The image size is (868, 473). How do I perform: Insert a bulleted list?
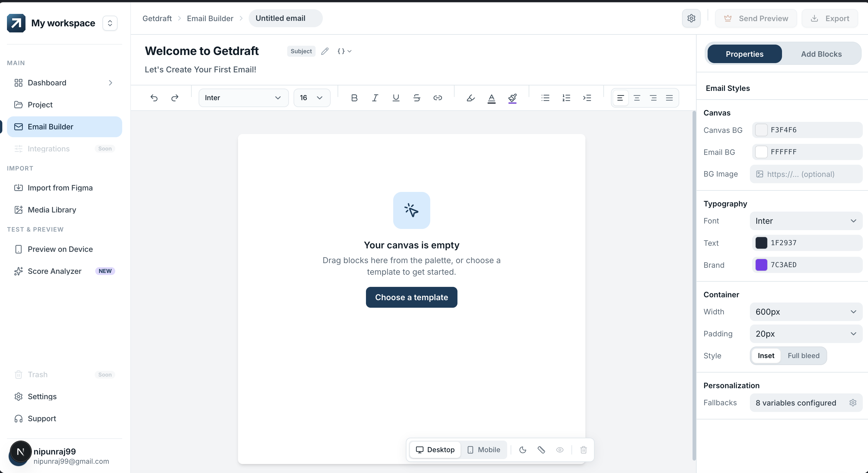[x=545, y=98]
